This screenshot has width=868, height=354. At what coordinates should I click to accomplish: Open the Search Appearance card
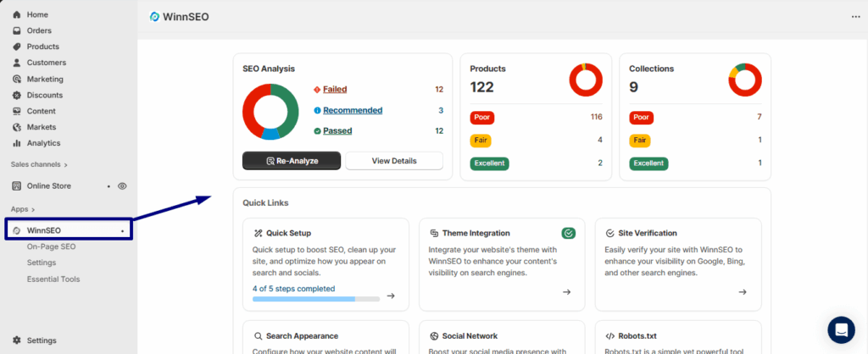point(326,337)
